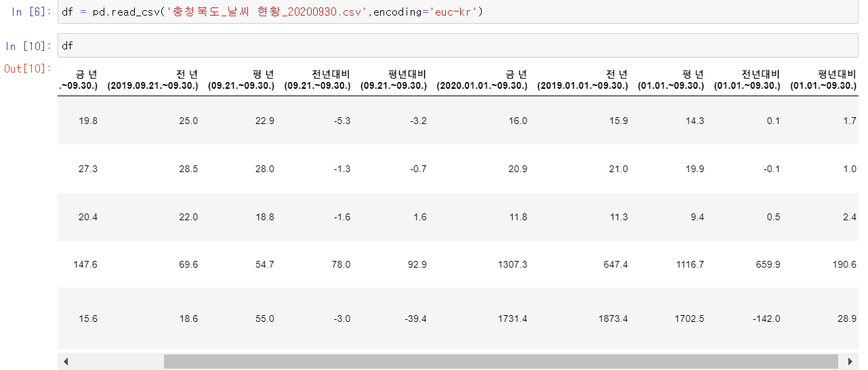The image size is (868, 370).
Task: Click the table cell with value 20.4
Action: pyautogui.click(x=88, y=217)
